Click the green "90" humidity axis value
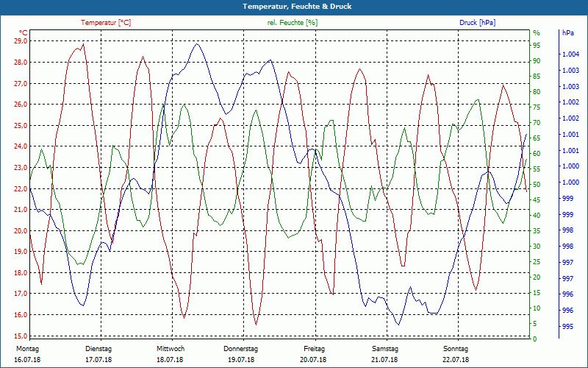The height and width of the screenshot is (368, 588). click(x=537, y=61)
